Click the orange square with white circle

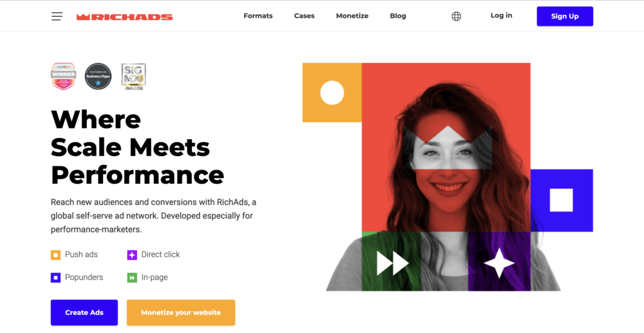[x=332, y=93]
